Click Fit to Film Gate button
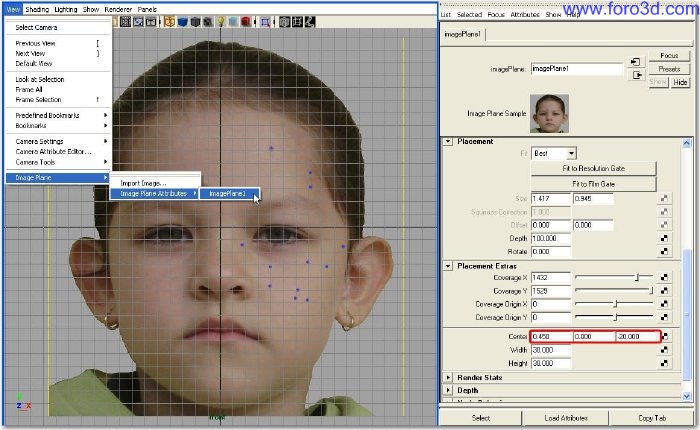 (593, 184)
